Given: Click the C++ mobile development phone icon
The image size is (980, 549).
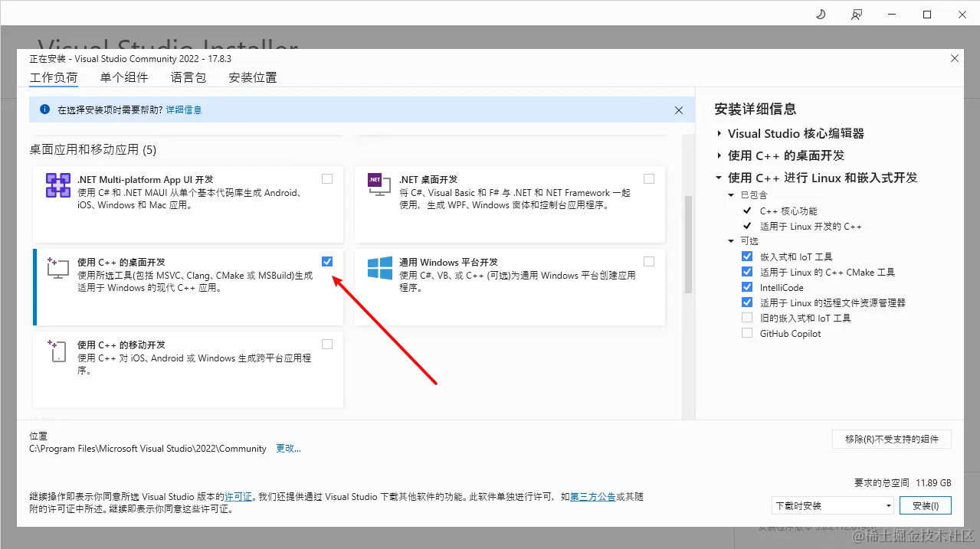Looking at the screenshot, I should (x=58, y=351).
